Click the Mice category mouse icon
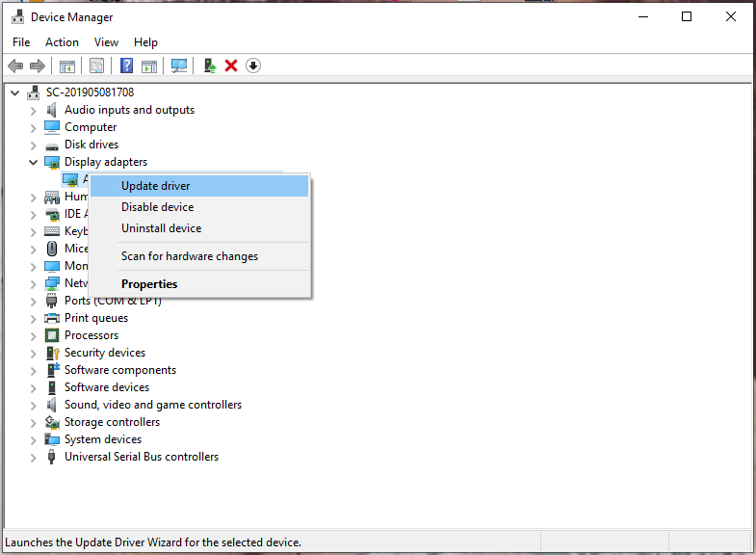 coord(52,249)
